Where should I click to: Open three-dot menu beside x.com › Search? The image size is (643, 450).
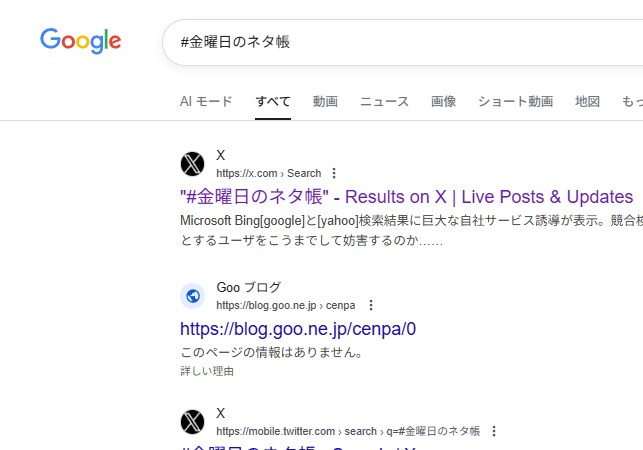point(334,173)
